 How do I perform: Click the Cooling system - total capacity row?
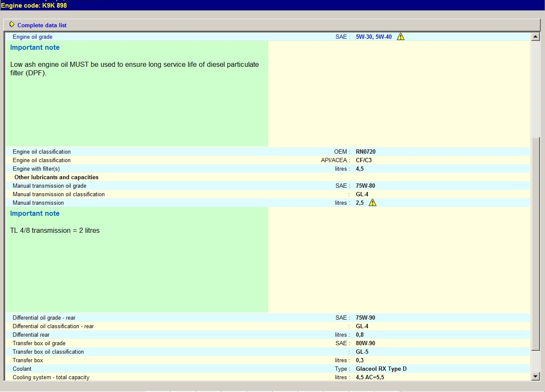(x=51, y=378)
